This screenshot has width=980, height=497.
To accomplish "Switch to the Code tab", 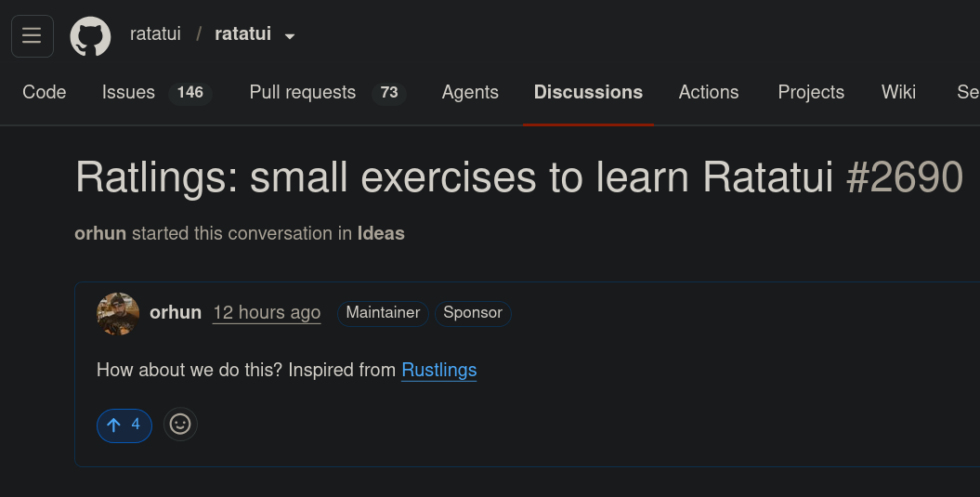I will coord(45,92).
